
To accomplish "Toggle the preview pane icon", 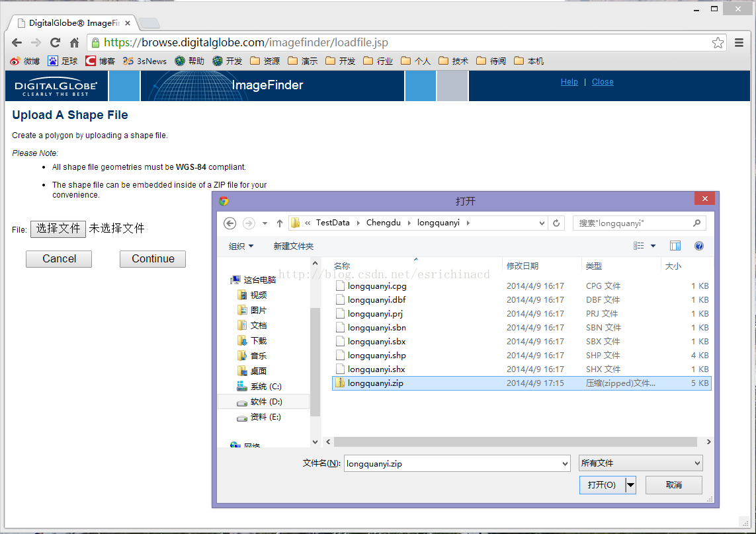I will (x=675, y=246).
